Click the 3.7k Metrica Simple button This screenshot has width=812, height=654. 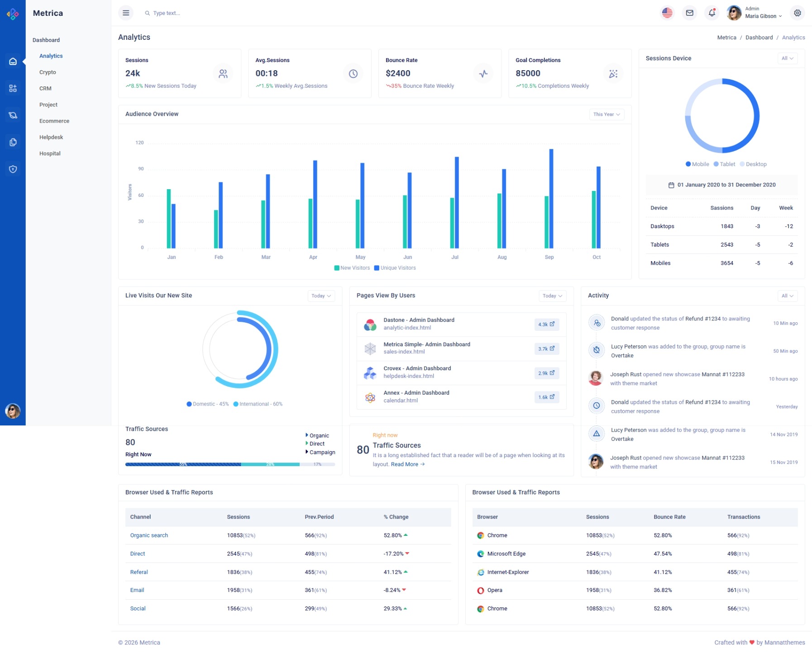pos(547,349)
